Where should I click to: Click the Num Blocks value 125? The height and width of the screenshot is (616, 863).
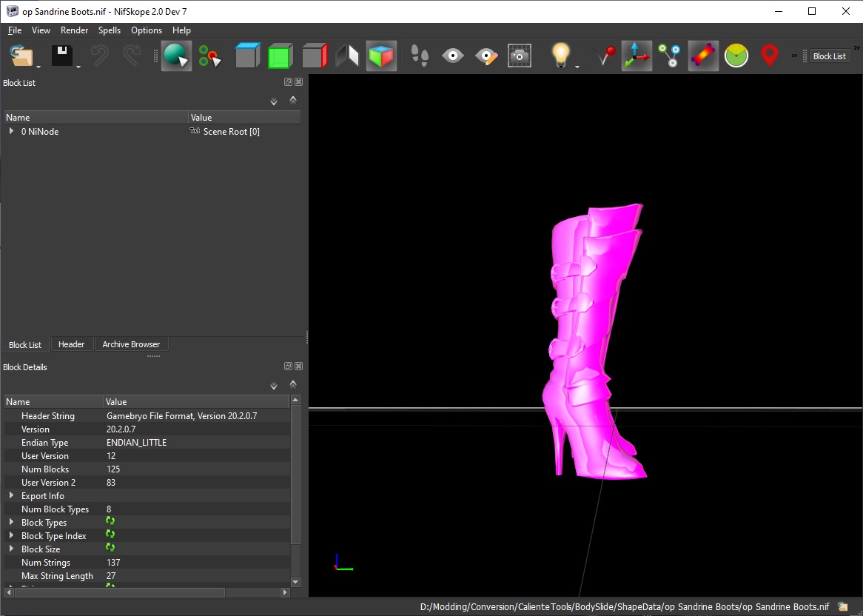click(113, 469)
